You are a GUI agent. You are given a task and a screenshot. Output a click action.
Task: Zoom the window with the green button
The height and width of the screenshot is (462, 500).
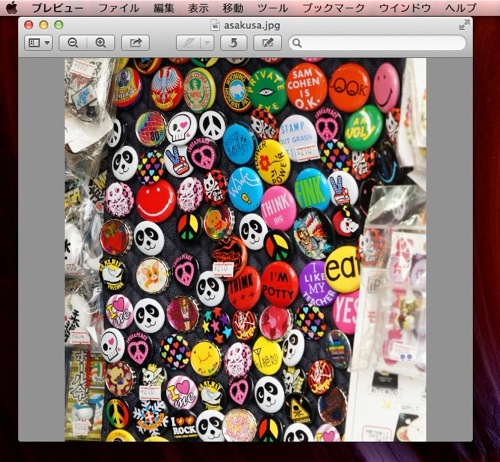point(59,25)
